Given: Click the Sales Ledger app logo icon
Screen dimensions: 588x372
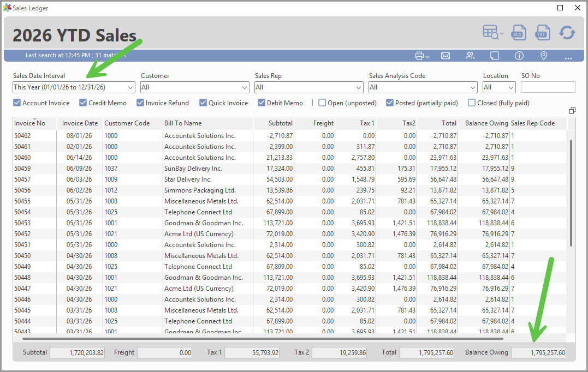Looking at the screenshot, I should (x=7, y=8).
